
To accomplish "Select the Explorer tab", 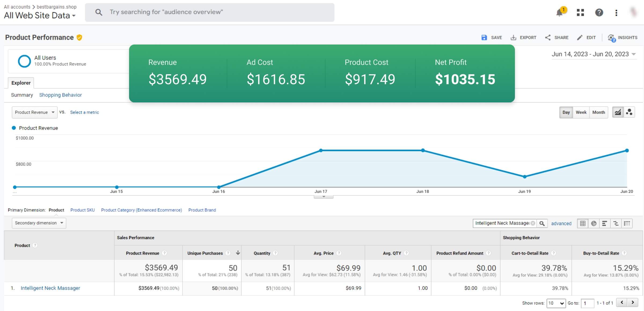I will 21,83.
